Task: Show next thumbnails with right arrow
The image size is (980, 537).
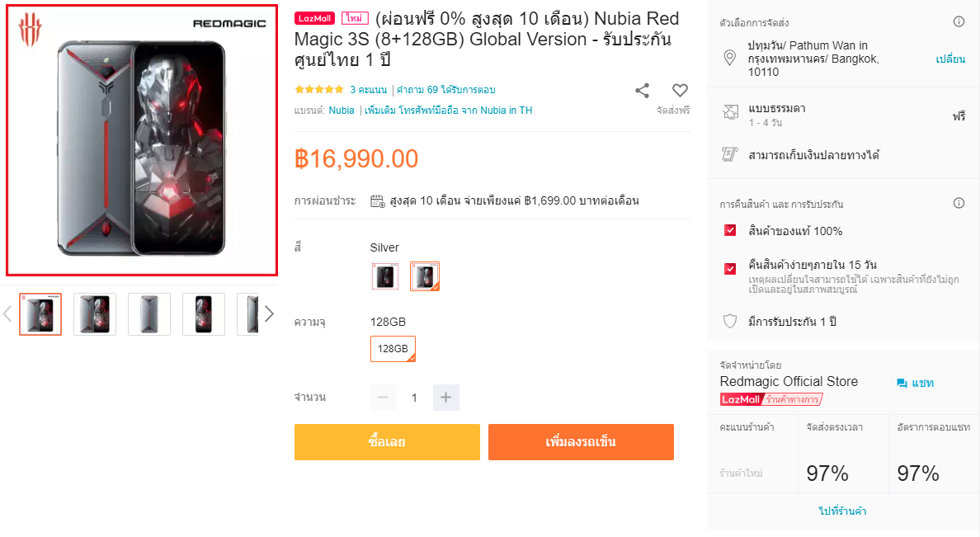Action: 269,313
